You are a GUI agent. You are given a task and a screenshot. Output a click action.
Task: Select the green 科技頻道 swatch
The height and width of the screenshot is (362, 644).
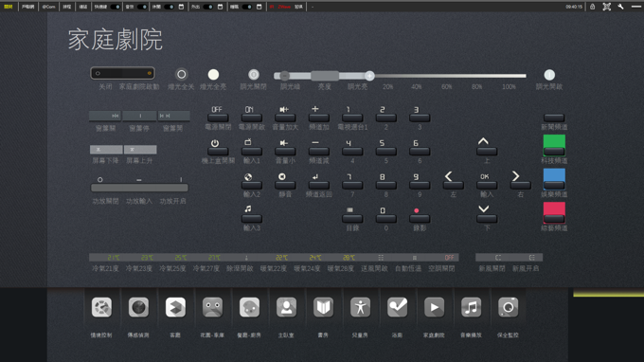pos(554,145)
